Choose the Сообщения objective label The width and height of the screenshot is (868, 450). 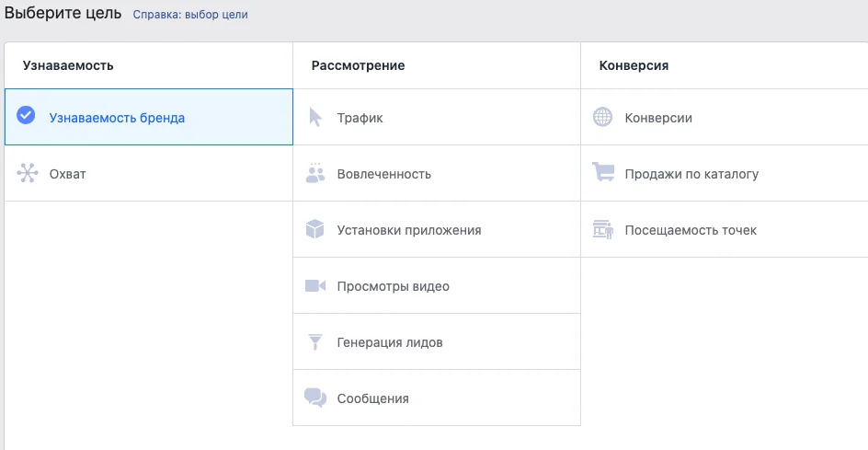(372, 398)
